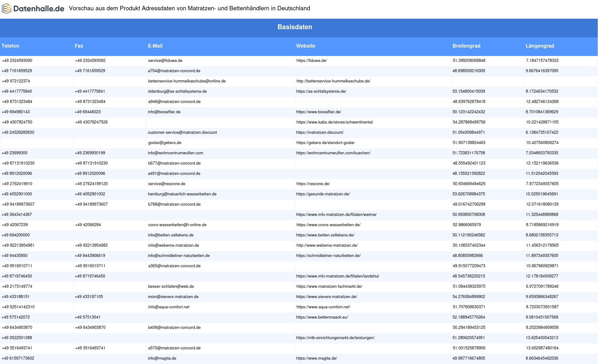Image resolution: width=598 pixels, height=364 pixels.
Task: Click email coors-wasserbetten@t-online.de
Action: click(x=177, y=225)
